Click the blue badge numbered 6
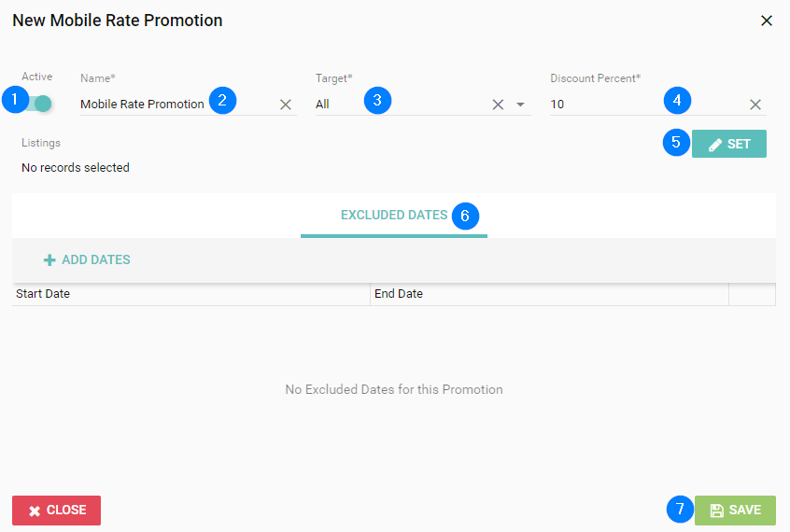 [465, 216]
